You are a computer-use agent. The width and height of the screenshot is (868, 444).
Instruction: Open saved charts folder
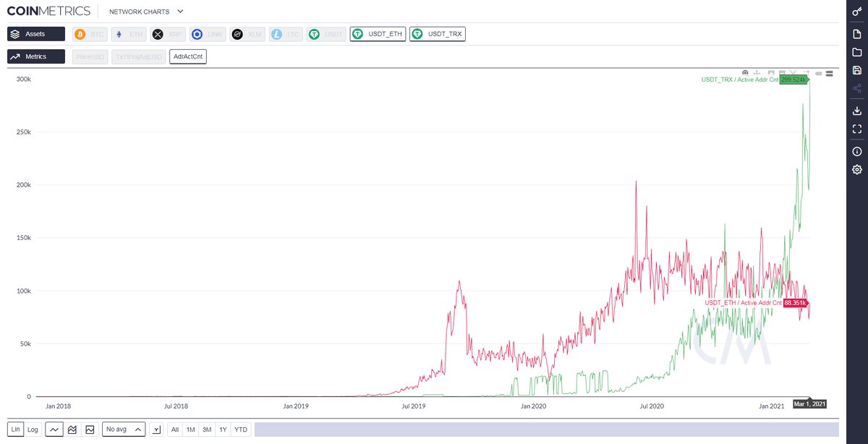click(857, 52)
